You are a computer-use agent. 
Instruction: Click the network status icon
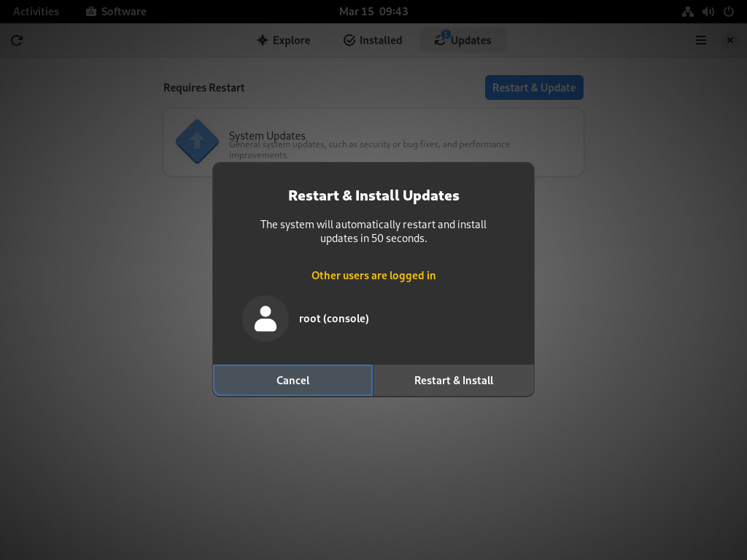[687, 12]
